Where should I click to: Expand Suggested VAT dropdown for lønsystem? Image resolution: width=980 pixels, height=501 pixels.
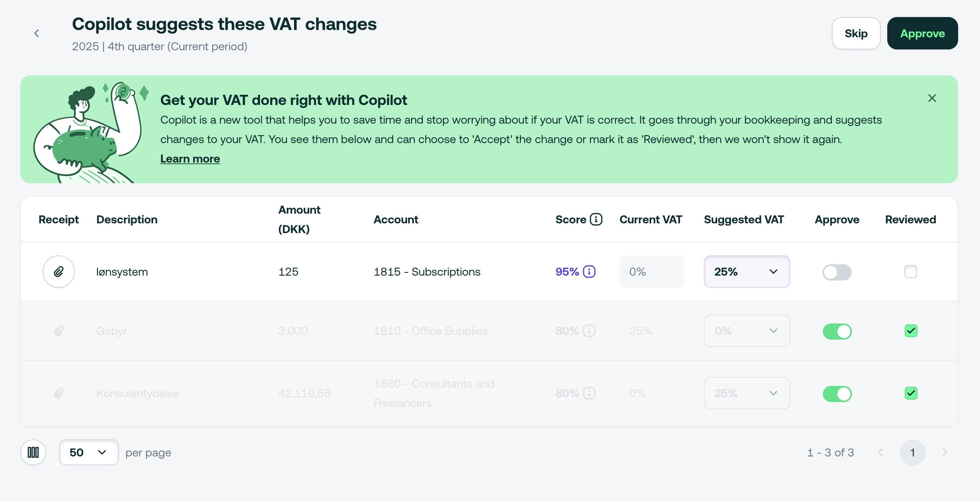747,272
